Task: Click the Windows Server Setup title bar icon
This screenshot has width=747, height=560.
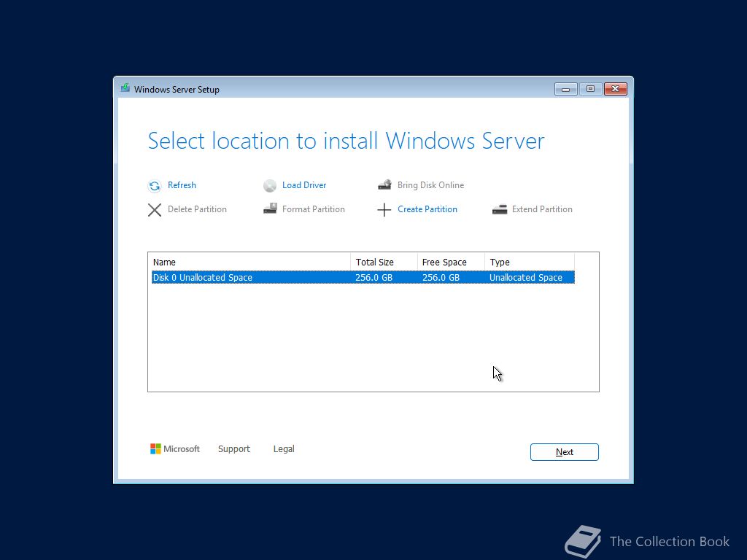Action: (125, 88)
